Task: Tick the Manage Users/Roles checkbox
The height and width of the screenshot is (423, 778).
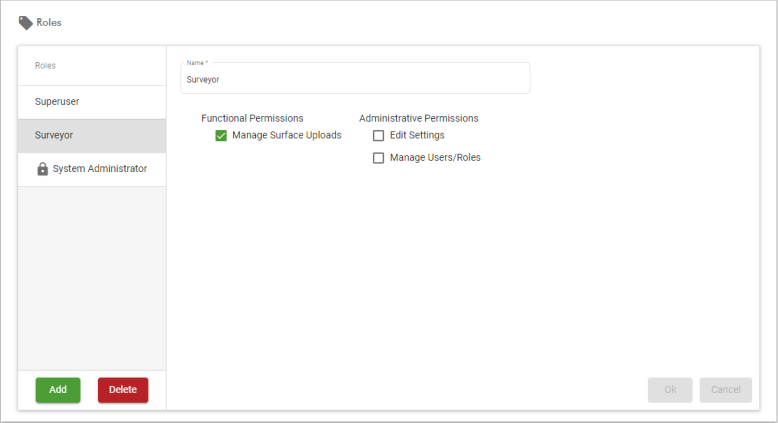Action: [x=379, y=158]
